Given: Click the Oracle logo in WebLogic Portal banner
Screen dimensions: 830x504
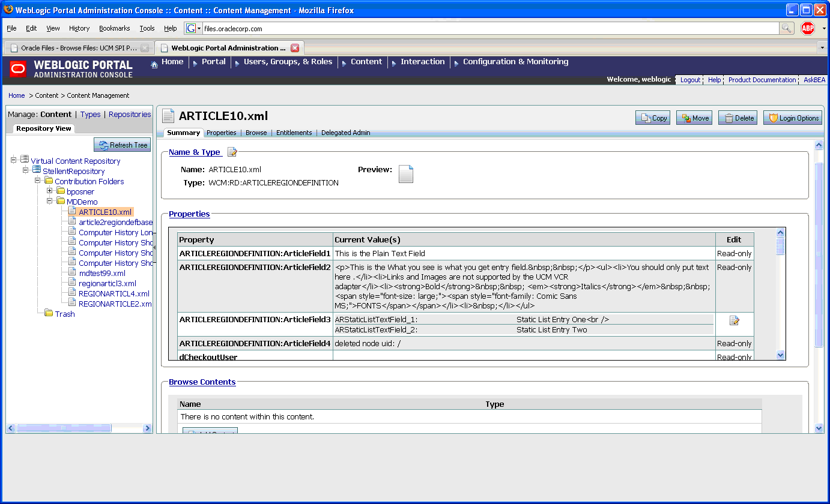Looking at the screenshot, I should click(17, 69).
